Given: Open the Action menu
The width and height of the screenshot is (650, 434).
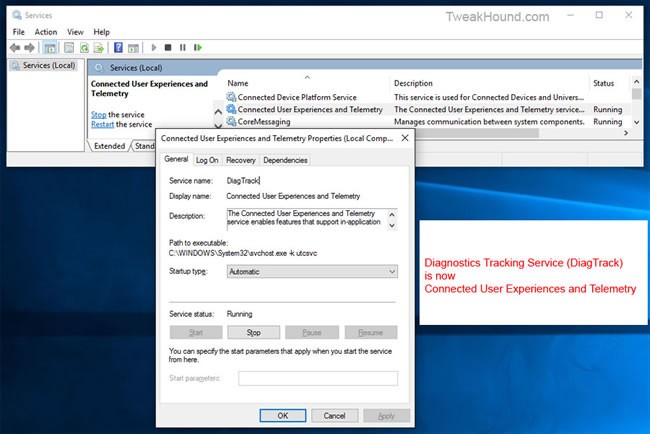Looking at the screenshot, I should click(x=46, y=32).
